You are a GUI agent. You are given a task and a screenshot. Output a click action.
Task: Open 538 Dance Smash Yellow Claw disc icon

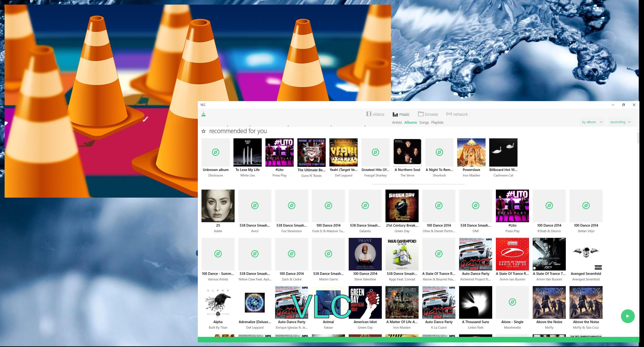tap(255, 254)
